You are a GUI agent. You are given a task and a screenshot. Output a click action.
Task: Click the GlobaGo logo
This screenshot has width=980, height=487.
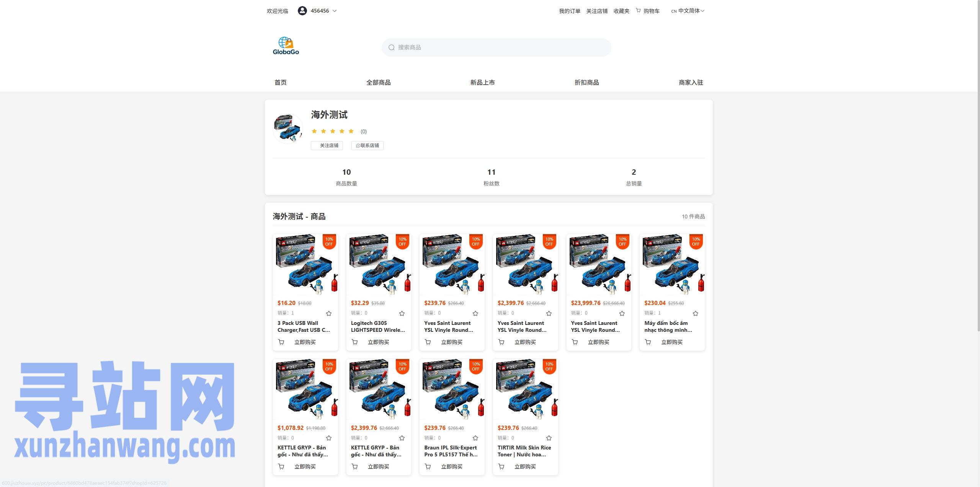coord(286,46)
